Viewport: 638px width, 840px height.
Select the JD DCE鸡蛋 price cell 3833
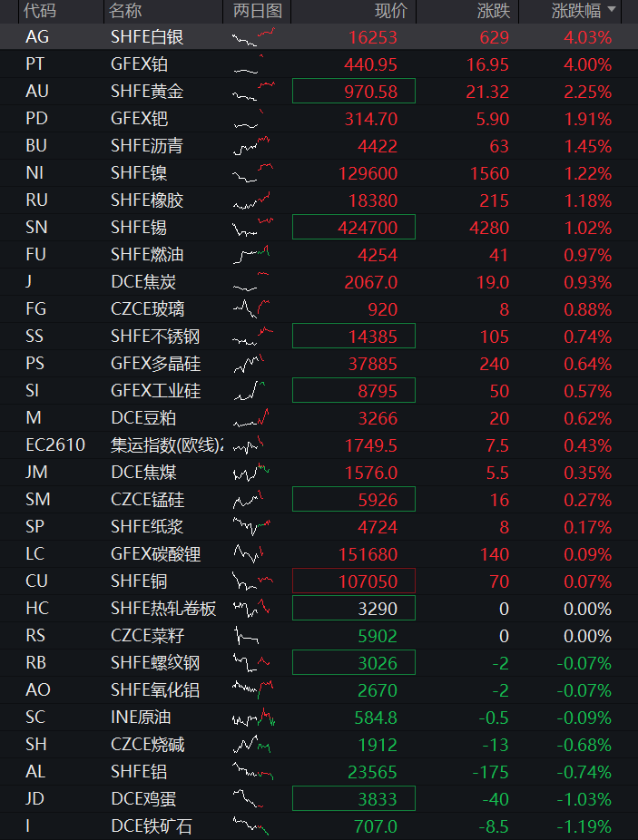point(354,799)
